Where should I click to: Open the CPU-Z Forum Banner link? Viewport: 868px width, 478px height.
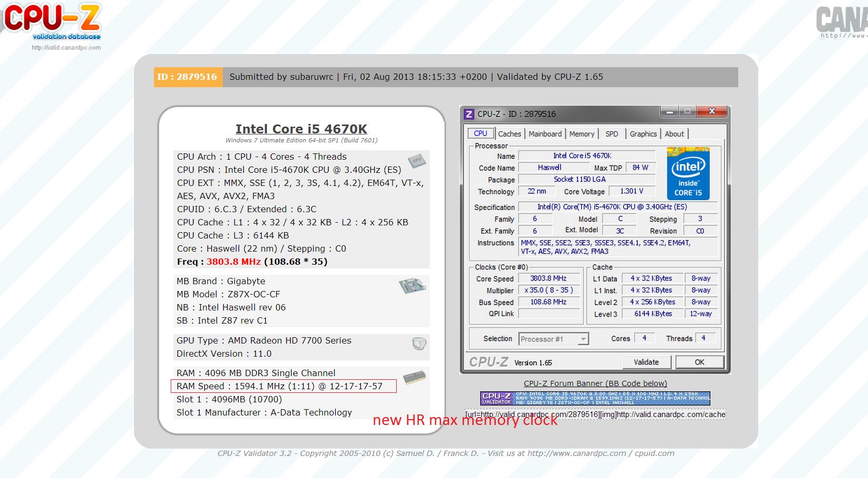(595, 383)
